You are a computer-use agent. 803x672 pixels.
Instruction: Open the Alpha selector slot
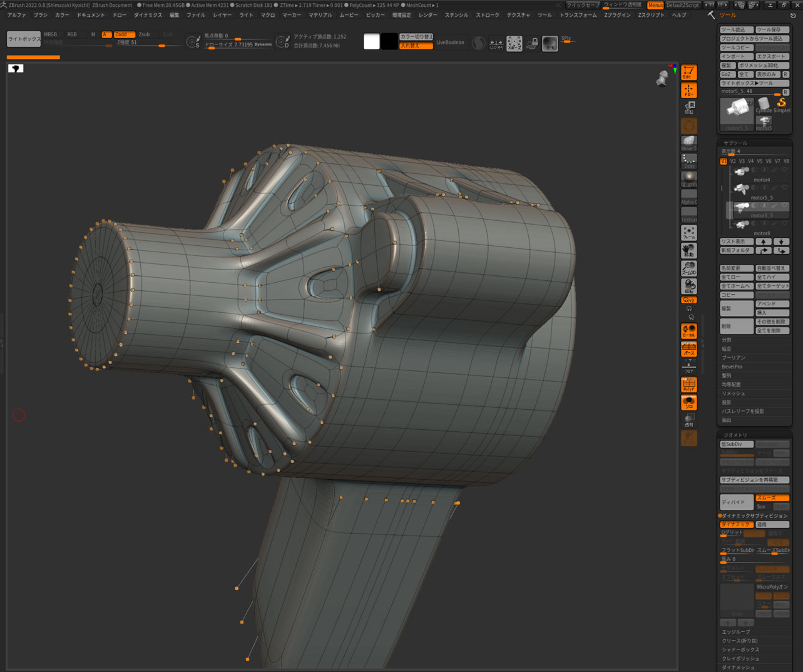[688, 198]
